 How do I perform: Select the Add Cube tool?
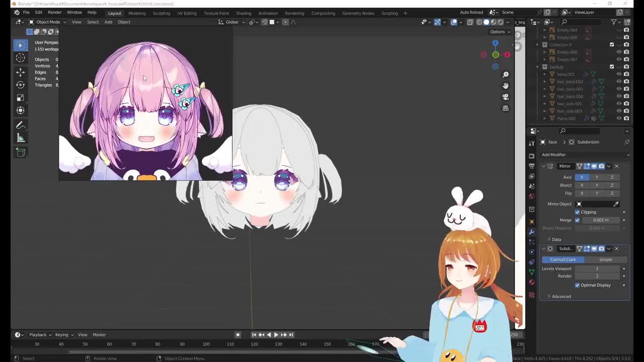[20, 152]
